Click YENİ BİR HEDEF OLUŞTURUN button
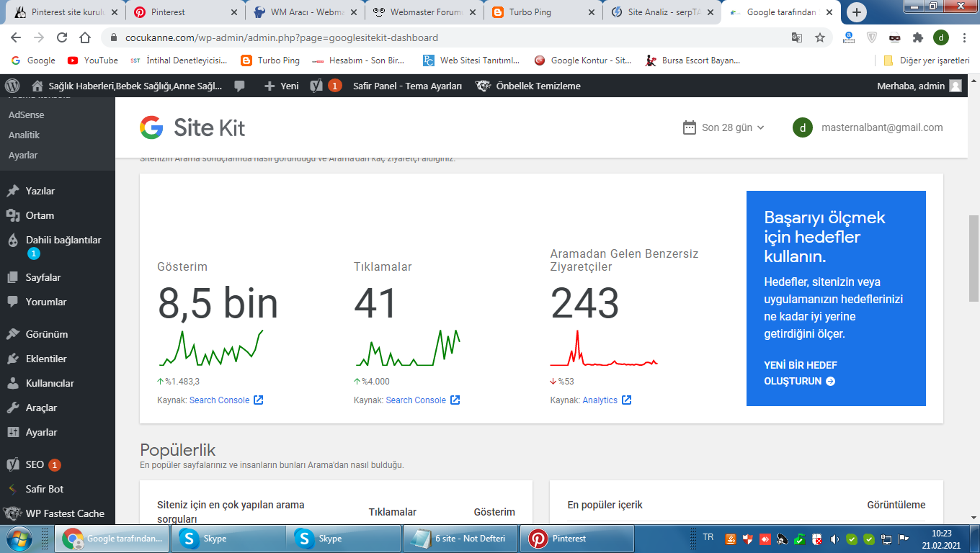Screen dimensions: 980x553 click(x=800, y=373)
